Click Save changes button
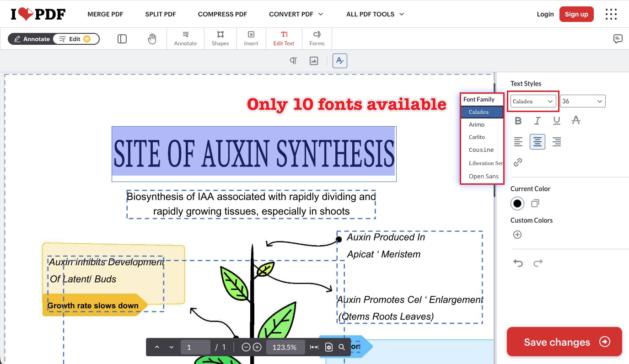This screenshot has width=629, height=364. 564,342
